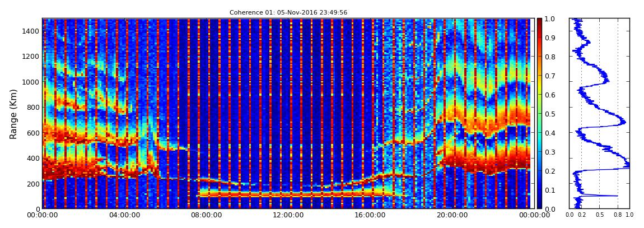Click the 1000 tick label on the range axis
Viewport: 644px width, 228px height.
[x=31, y=82]
